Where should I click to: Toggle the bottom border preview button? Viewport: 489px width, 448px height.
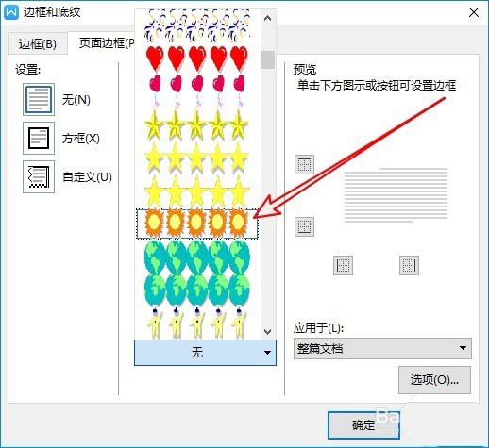(304, 226)
